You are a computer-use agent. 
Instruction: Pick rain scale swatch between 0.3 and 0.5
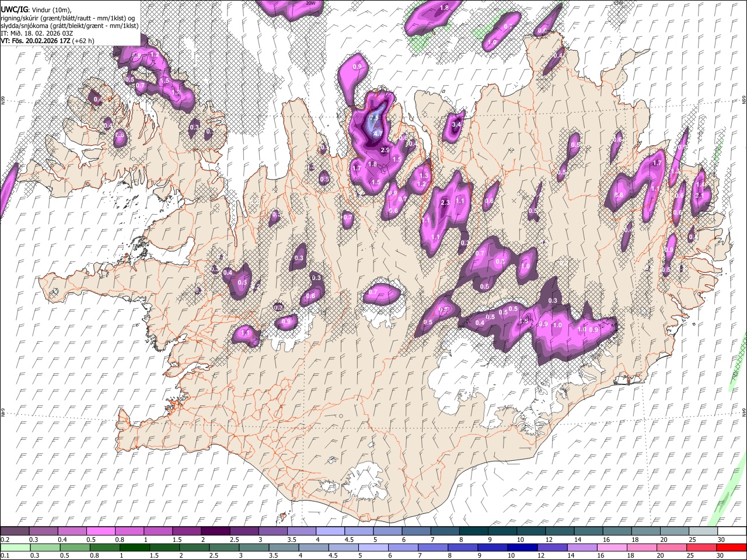click(45, 548)
